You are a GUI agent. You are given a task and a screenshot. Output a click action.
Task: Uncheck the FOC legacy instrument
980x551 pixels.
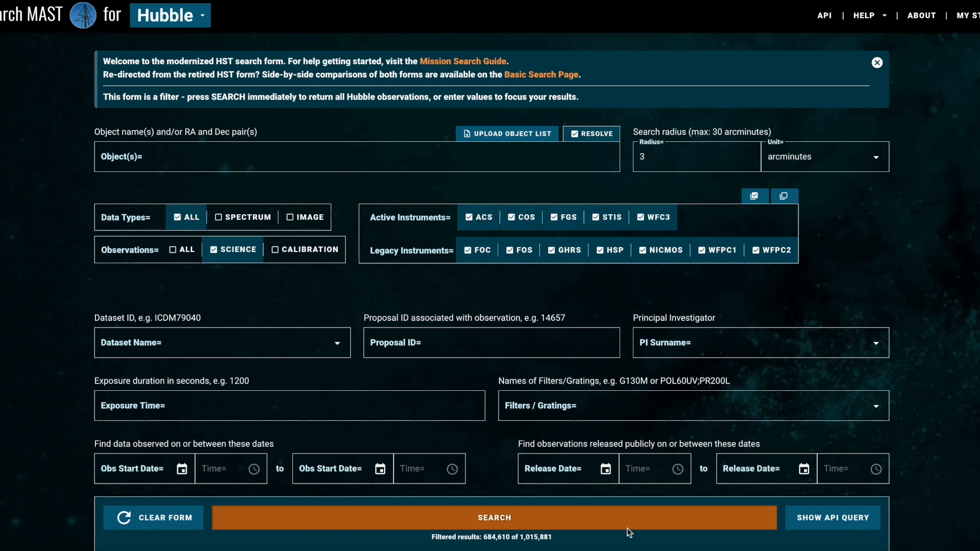pyautogui.click(x=477, y=250)
